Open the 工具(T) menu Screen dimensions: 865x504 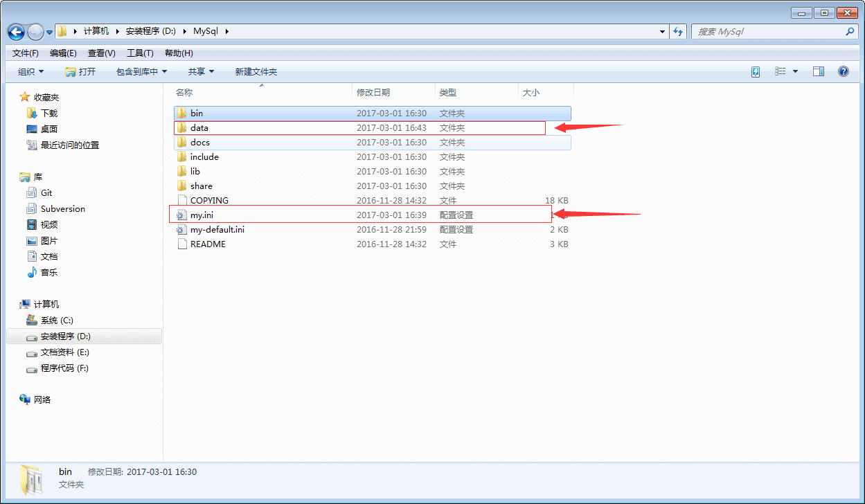pos(140,53)
